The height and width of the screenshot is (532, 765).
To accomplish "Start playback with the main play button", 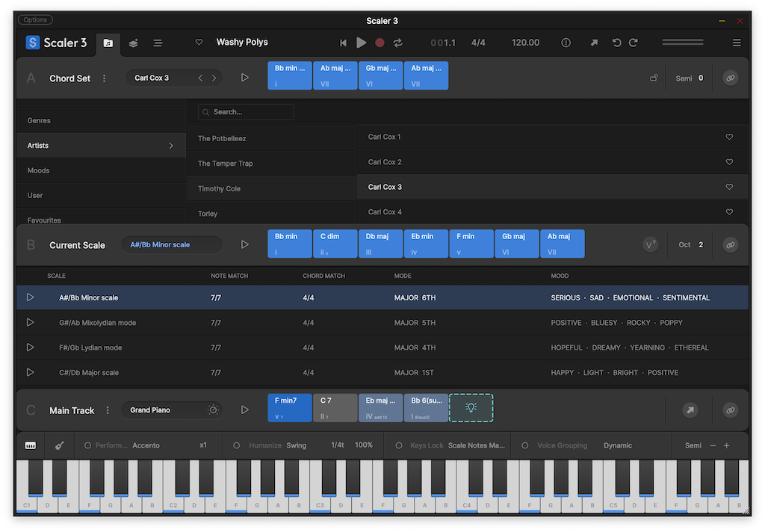I will coord(361,43).
